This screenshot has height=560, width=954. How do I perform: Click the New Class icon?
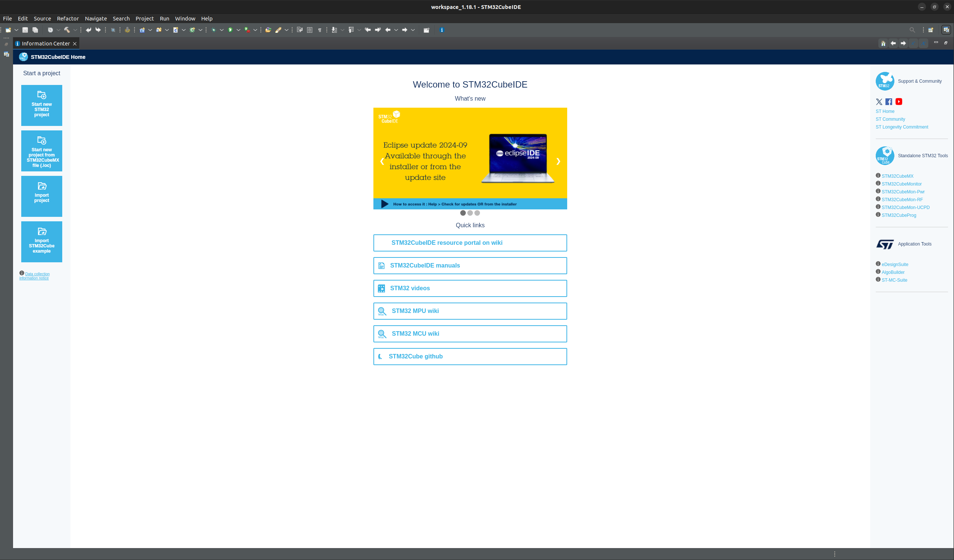[x=192, y=30]
